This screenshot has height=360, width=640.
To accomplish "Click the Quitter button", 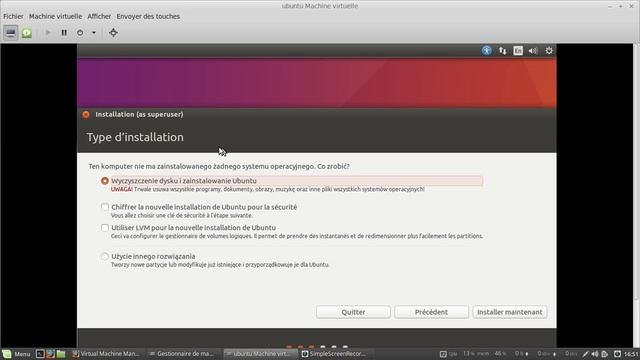I will point(353,312).
